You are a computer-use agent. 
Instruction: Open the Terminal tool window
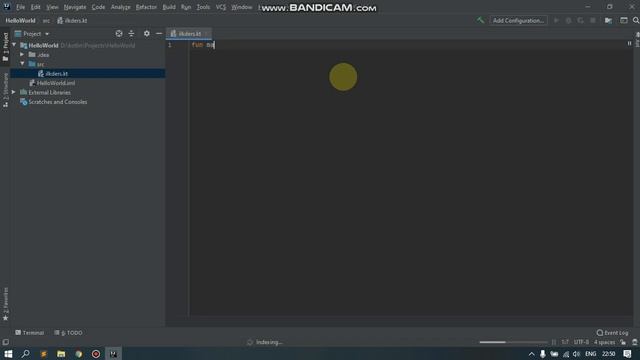click(29, 333)
